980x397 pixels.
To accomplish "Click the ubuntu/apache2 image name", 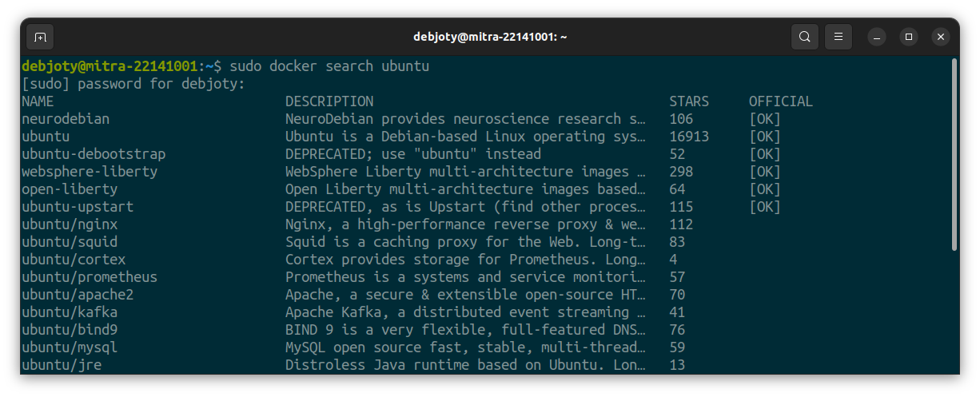I will 78,295.
